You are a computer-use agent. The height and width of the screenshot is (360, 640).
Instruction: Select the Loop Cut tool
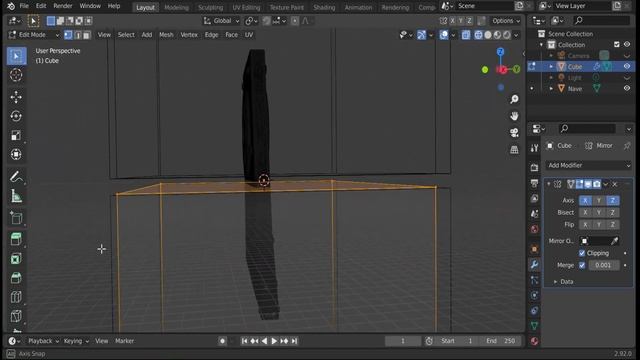click(16, 297)
